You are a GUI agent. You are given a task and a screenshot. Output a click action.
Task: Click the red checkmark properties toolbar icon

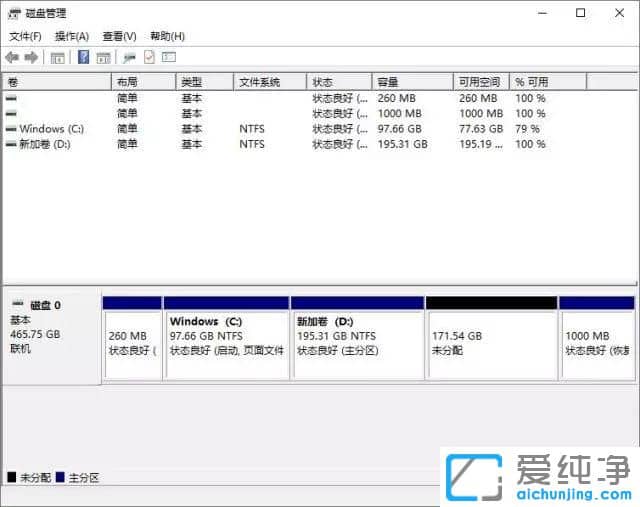point(149,58)
